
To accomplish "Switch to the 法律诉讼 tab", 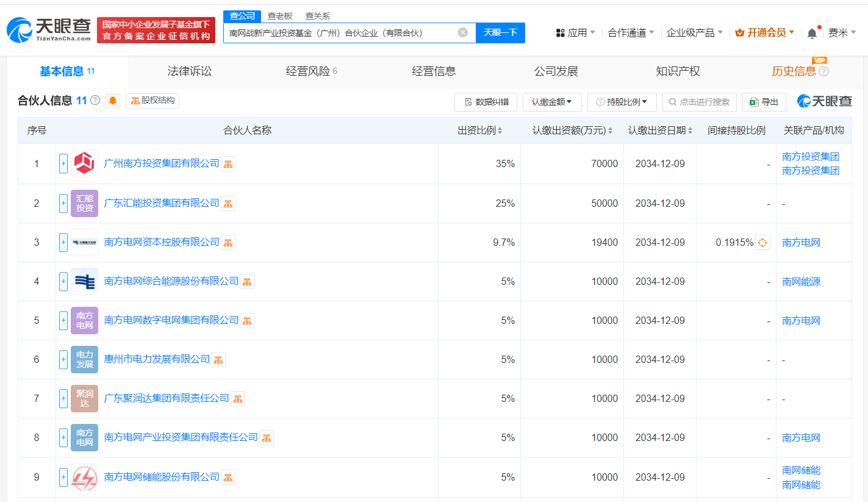I will (190, 71).
